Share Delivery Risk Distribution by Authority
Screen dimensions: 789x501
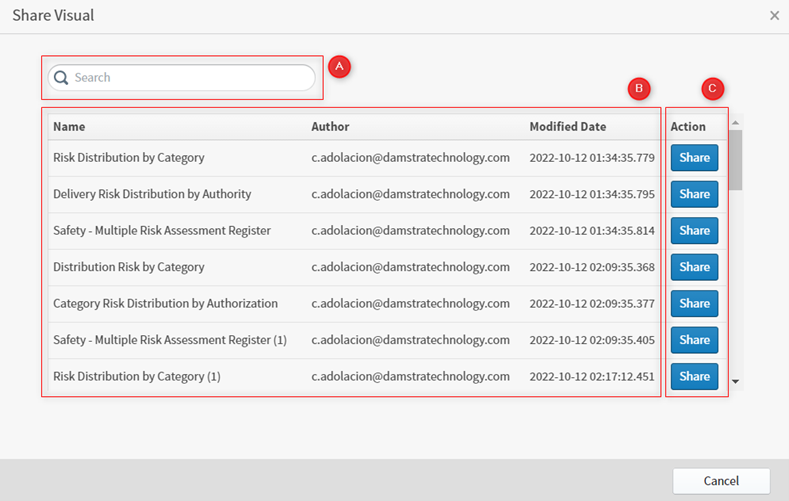tap(694, 194)
